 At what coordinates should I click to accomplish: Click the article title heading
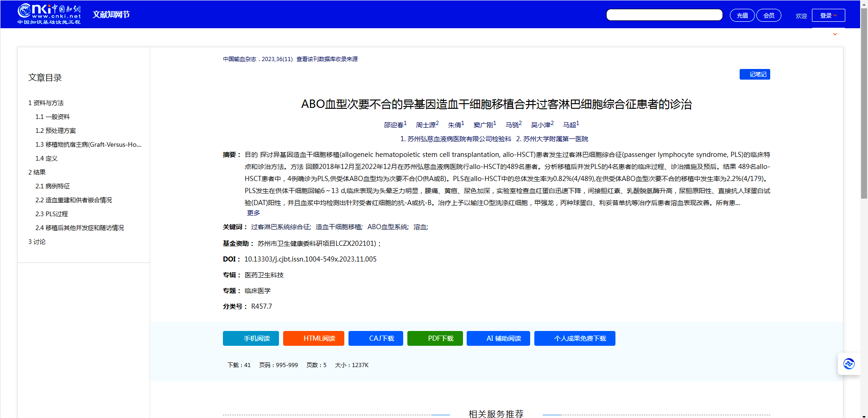(x=496, y=104)
